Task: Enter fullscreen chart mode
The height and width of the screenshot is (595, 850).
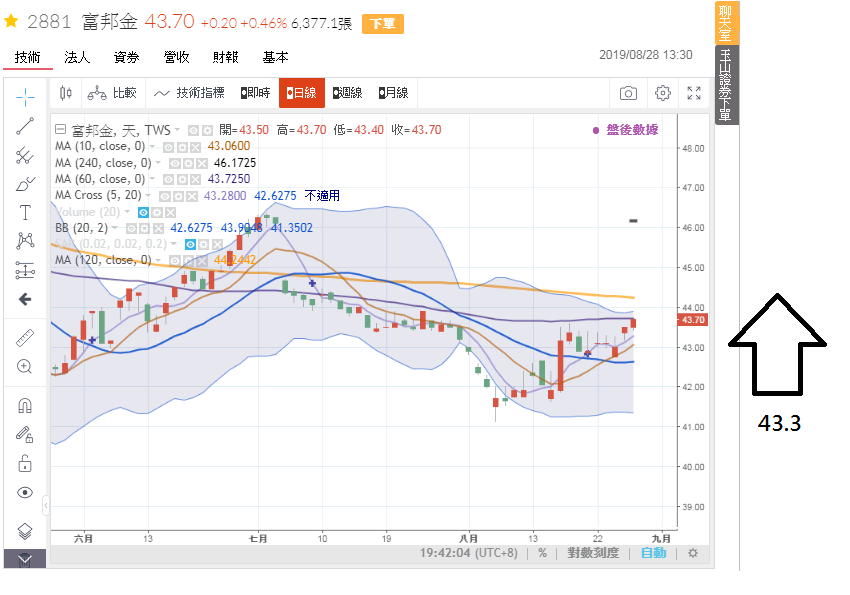Action: coord(695,93)
